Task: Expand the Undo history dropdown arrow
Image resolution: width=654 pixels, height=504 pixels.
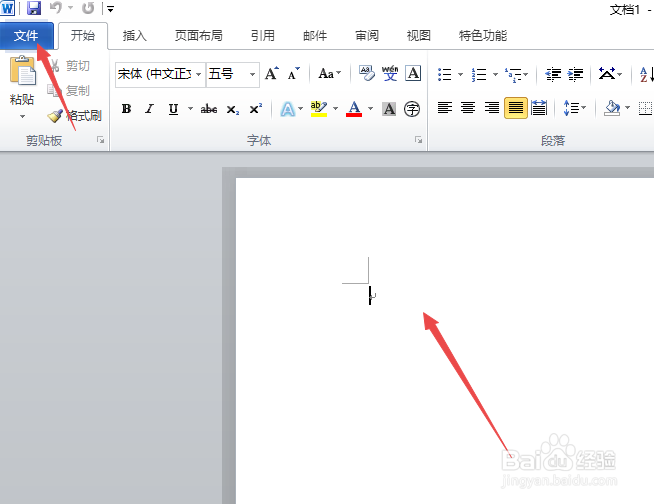Action: [x=70, y=8]
